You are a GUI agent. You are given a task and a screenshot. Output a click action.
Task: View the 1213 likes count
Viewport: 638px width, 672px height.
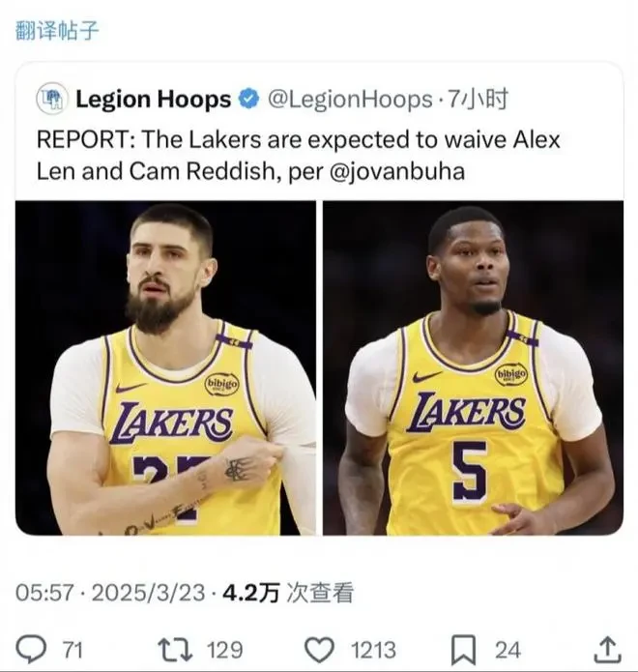click(x=374, y=650)
